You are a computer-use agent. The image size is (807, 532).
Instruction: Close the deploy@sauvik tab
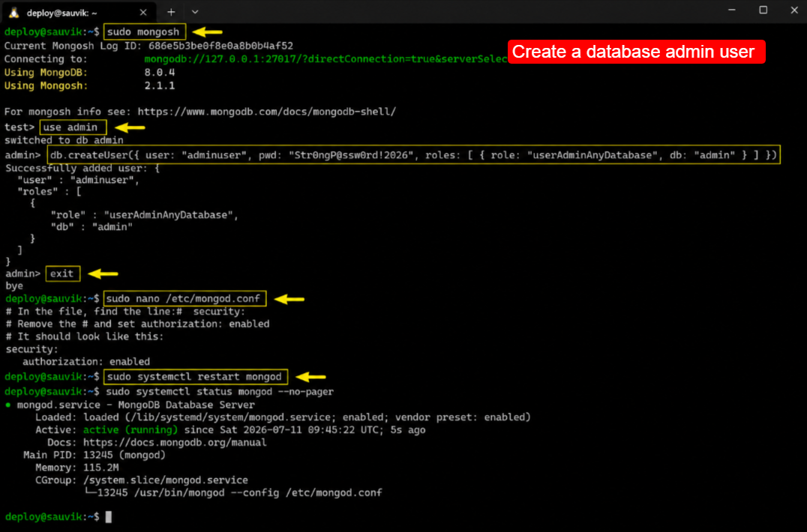(143, 12)
